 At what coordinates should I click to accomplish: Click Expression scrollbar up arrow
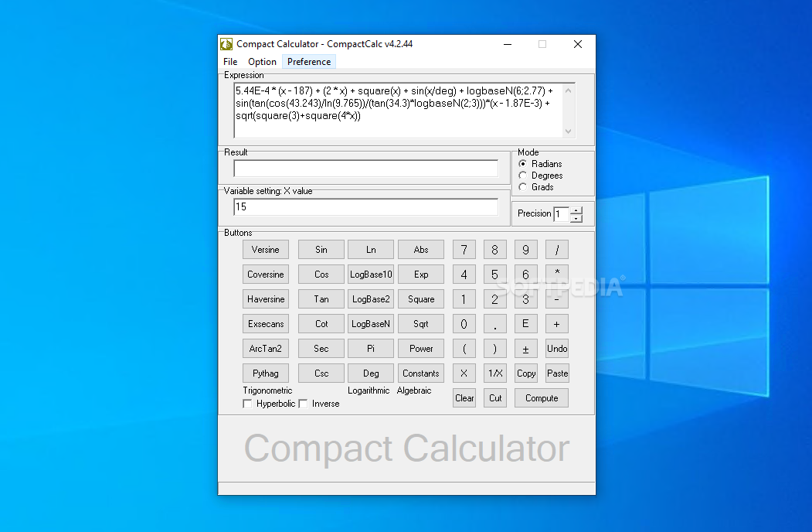(x=569, y=90)
